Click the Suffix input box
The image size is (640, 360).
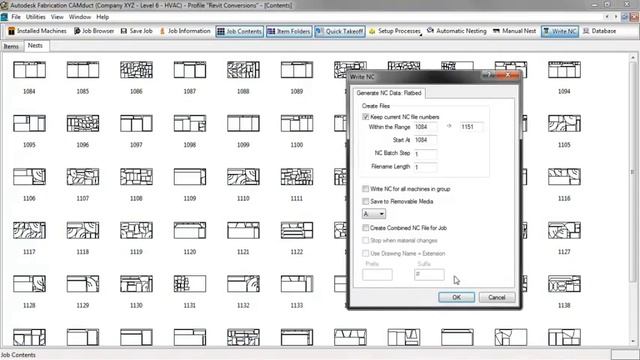429,275
